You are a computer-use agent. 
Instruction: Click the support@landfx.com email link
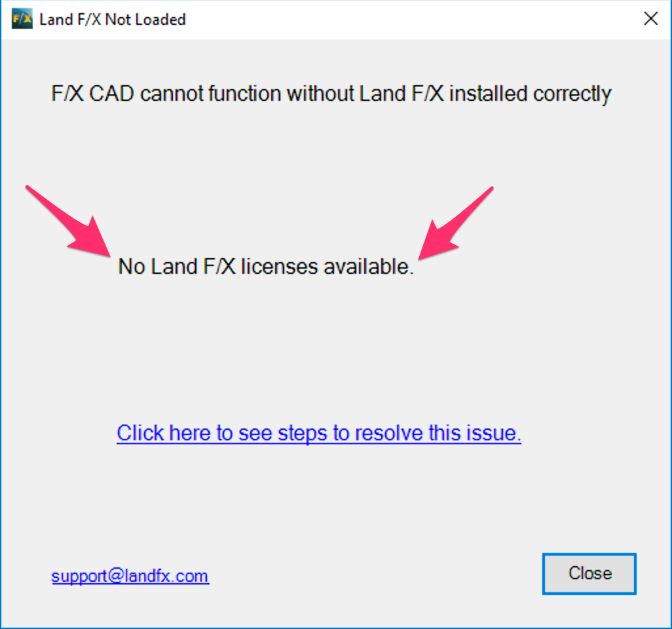pos(130,576)
